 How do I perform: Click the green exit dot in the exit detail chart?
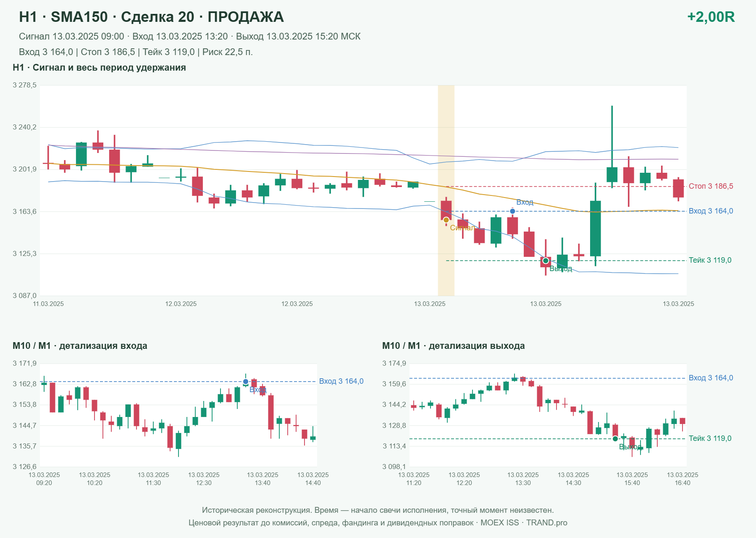coord(615,439)
